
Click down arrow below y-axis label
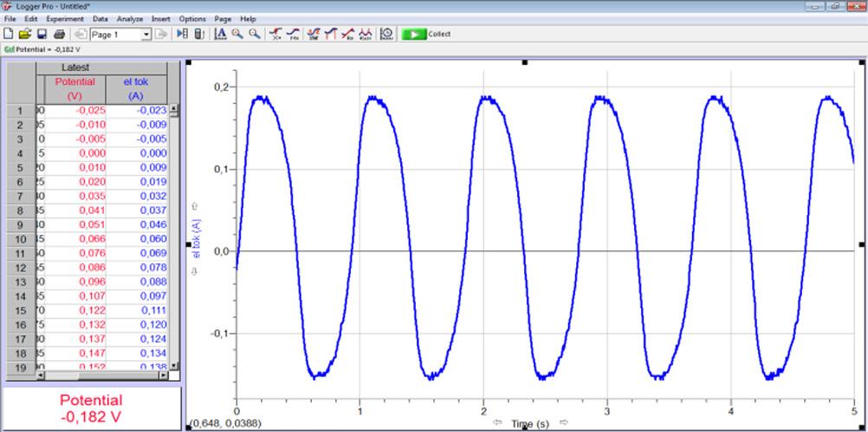coord(194,270)
